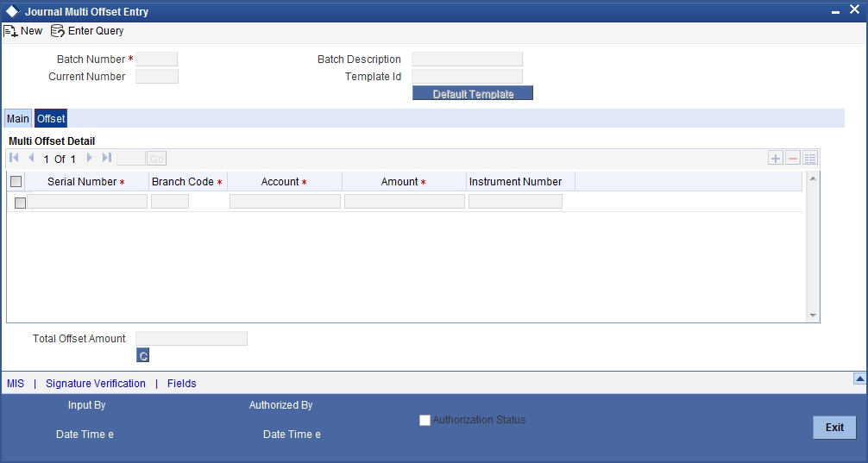
Task: Toggle the Authorization Status checkbox
Action: click(425, 421)
